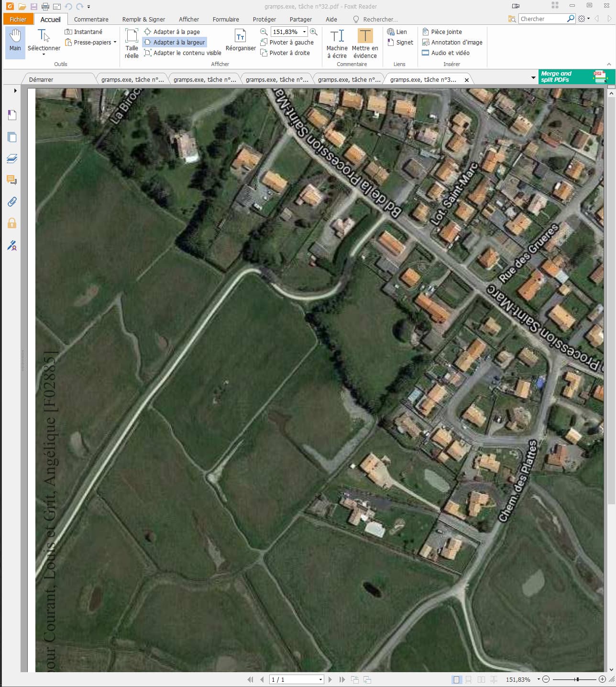Switch to continuous page view mode
Viewport: 616px width, 687px height.
pyautogui.click(x=469, y=679)
